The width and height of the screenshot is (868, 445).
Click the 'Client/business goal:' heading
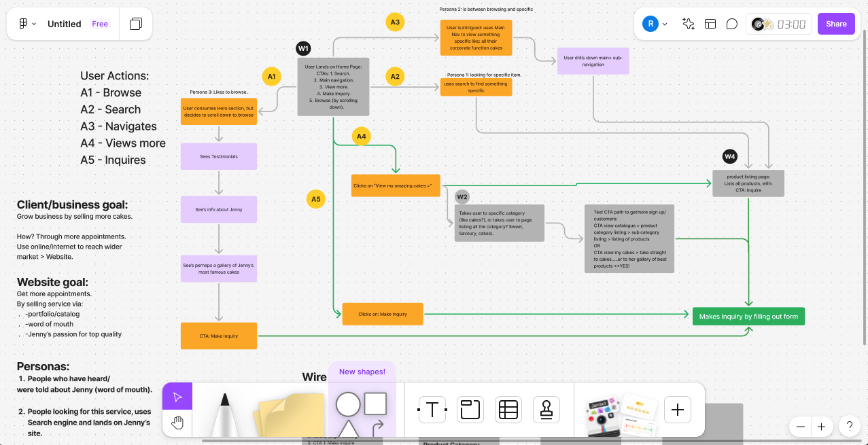(72, 205)
